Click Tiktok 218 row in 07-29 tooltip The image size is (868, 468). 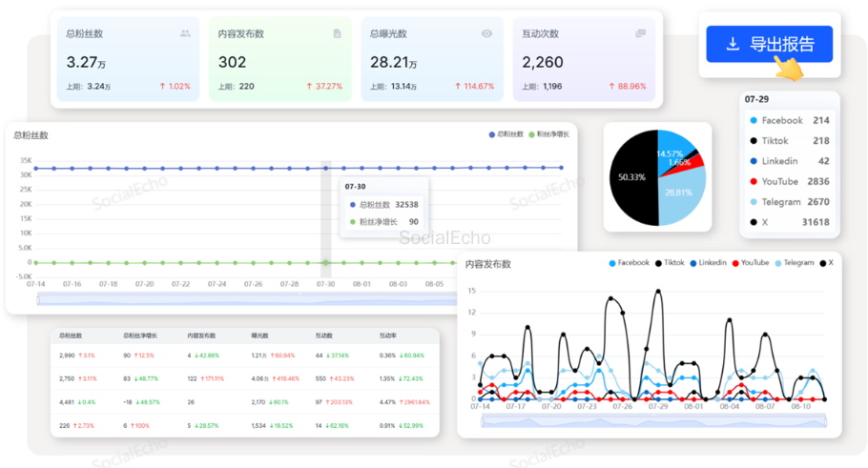790,141
